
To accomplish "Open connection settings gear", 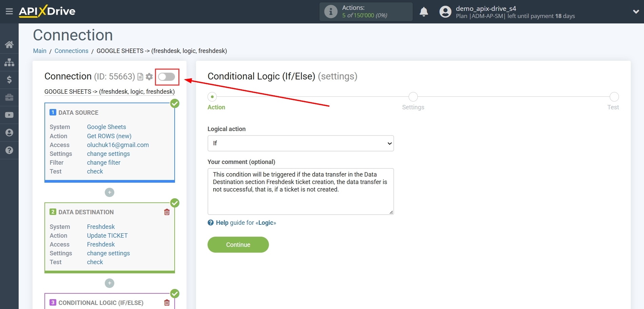I will tap(149, 77).
